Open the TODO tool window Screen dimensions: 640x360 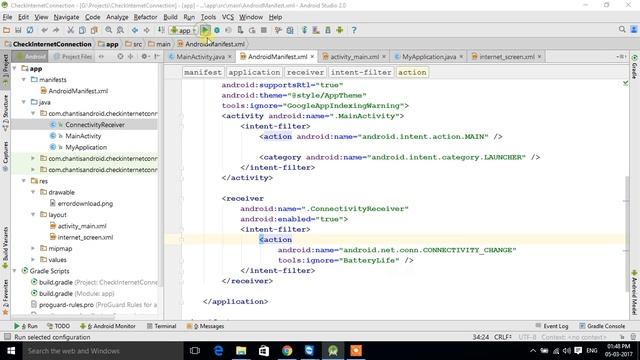(58, 326)
